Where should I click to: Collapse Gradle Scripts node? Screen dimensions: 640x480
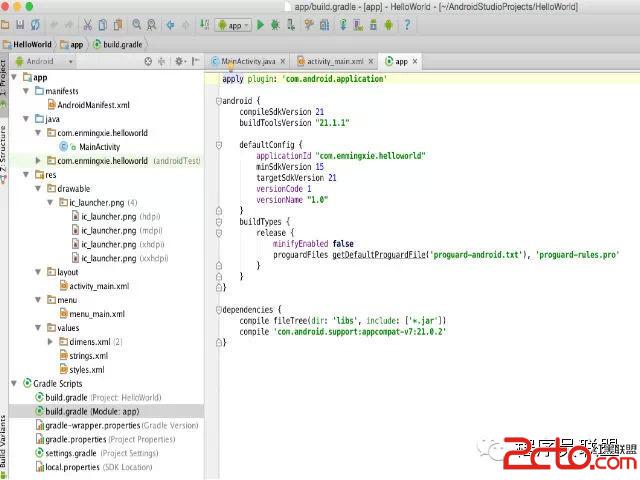[x=14, y=384]
